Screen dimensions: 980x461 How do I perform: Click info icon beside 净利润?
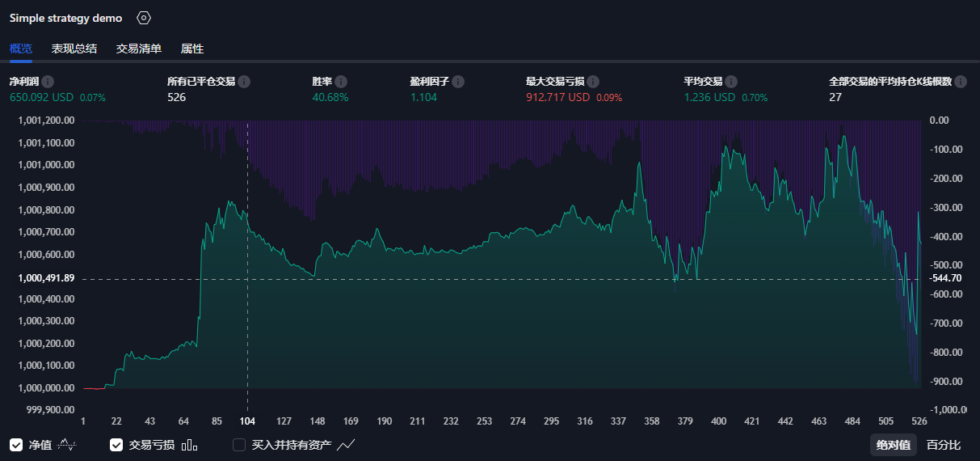coord(48,82)
